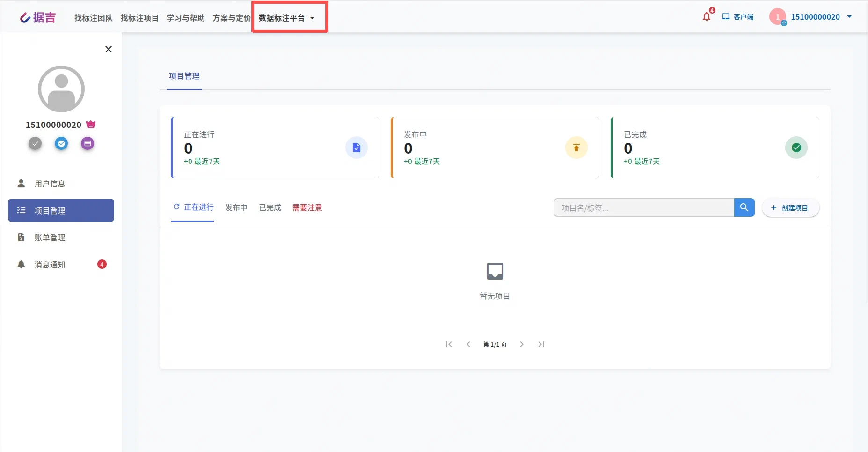Go to last page of pagination
This screenshot has width=868, height=452.
[541, 344]
